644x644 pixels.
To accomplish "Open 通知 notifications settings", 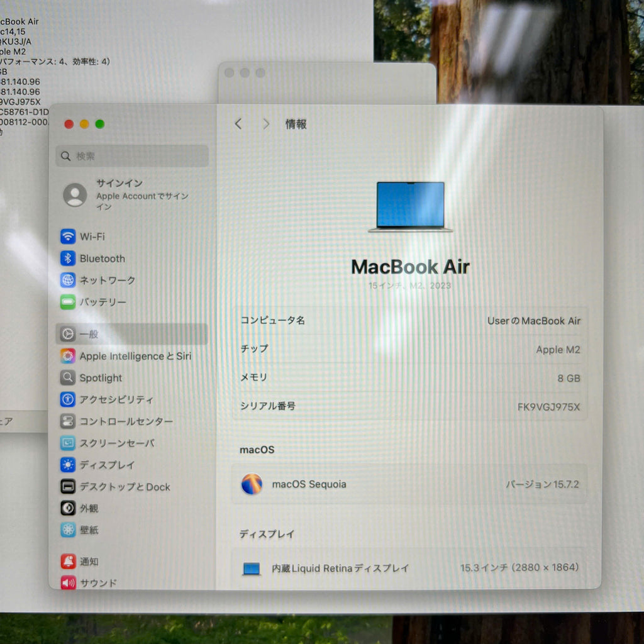I will pos(89,562).
